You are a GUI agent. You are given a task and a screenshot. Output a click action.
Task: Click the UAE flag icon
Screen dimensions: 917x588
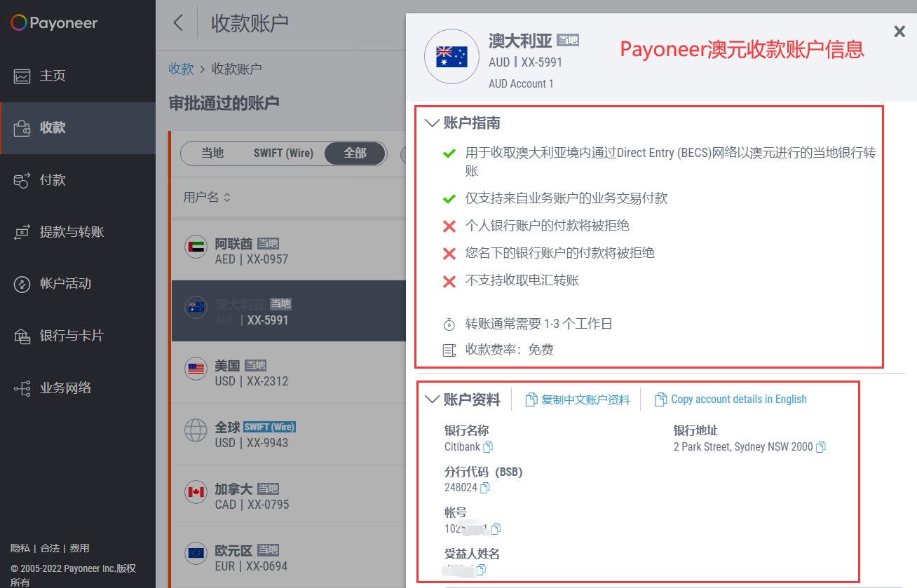[196, 247]
